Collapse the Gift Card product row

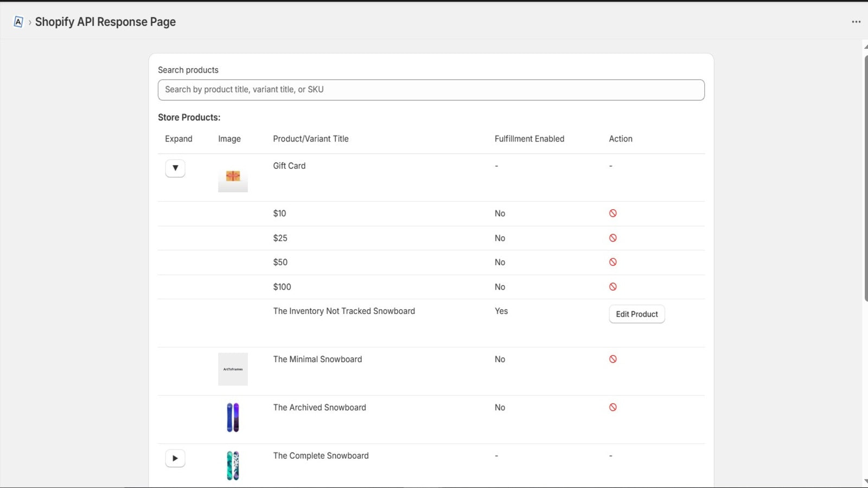click(x=175, y=168)
